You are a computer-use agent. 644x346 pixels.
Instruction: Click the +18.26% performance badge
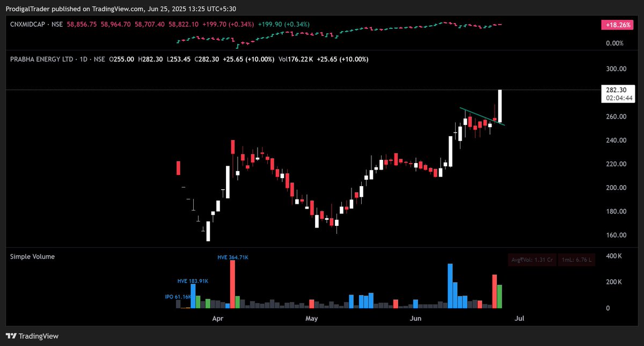(616, 25)
